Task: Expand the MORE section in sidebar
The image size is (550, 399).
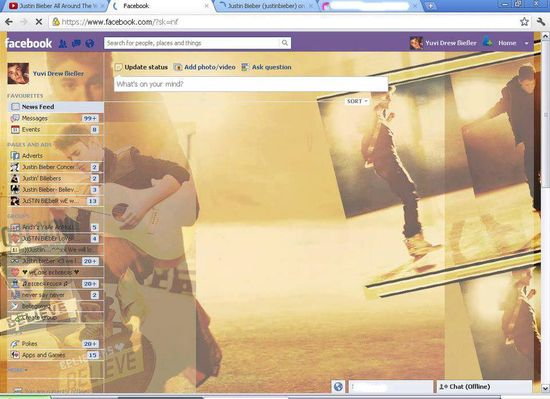Action: pyautogui.click(x=17, y=370)
